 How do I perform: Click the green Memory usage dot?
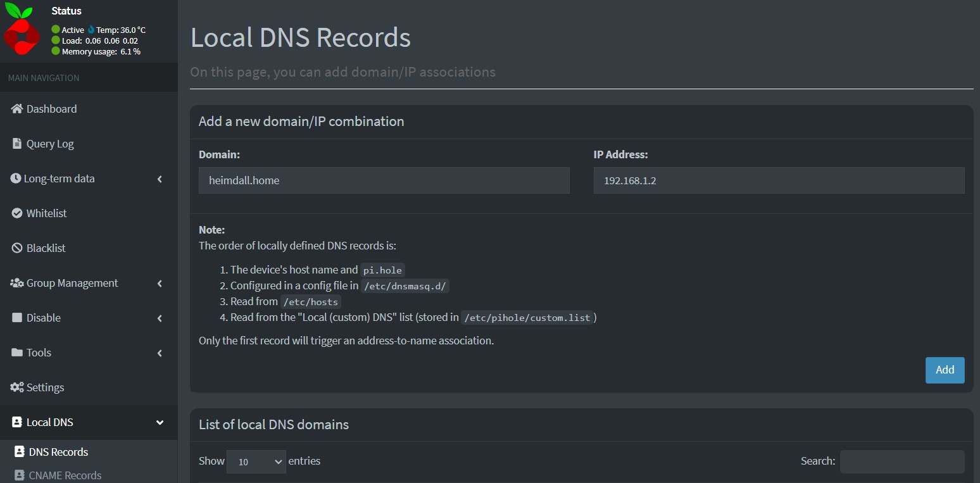point(56,51)
